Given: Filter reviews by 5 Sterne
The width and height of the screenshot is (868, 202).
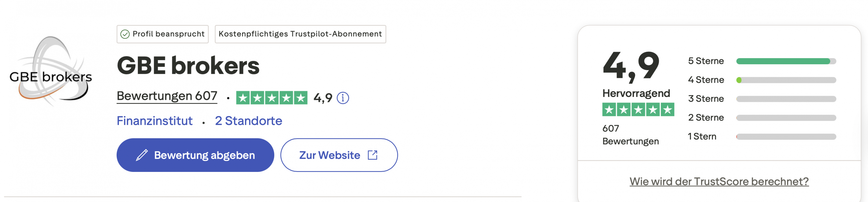Looking at the screenshot, I should (x=706, y=61).
